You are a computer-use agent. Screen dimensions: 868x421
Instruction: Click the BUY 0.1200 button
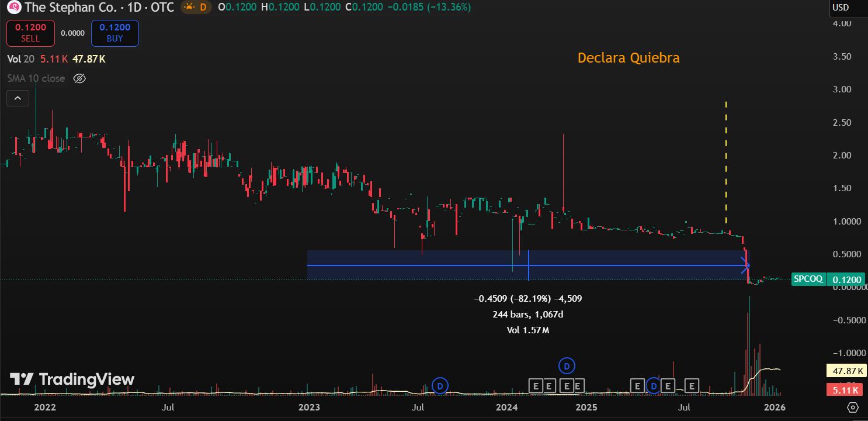pyautogui.click(x=114, y=33)
